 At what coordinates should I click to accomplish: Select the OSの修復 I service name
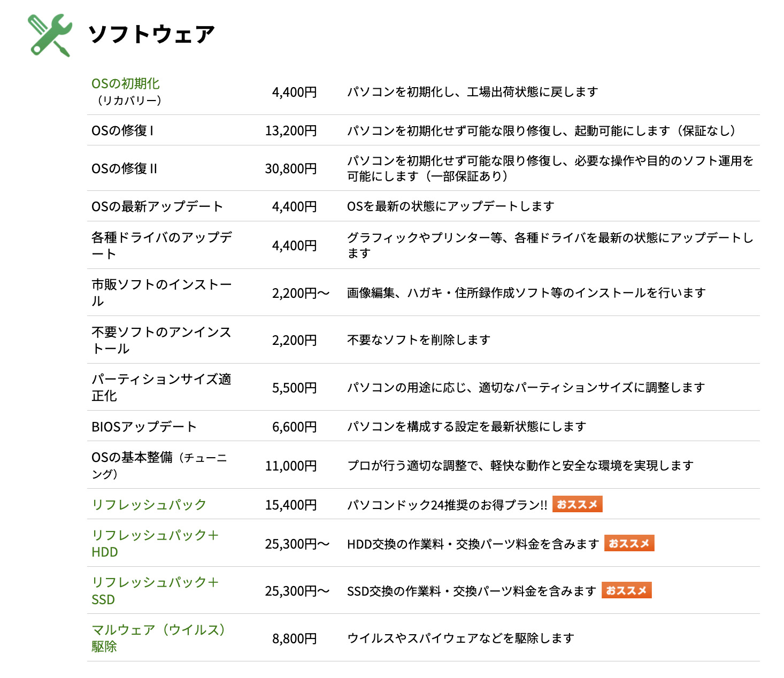coord(122,130)
